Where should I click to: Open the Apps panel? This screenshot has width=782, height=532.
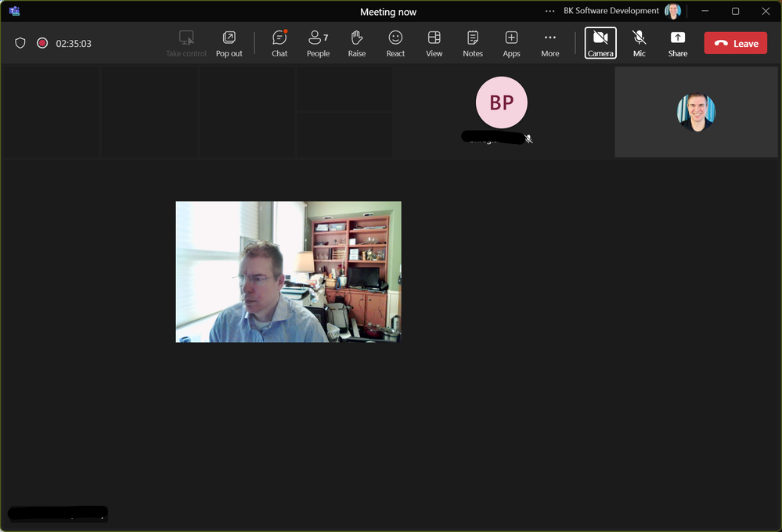coord(511,43)
